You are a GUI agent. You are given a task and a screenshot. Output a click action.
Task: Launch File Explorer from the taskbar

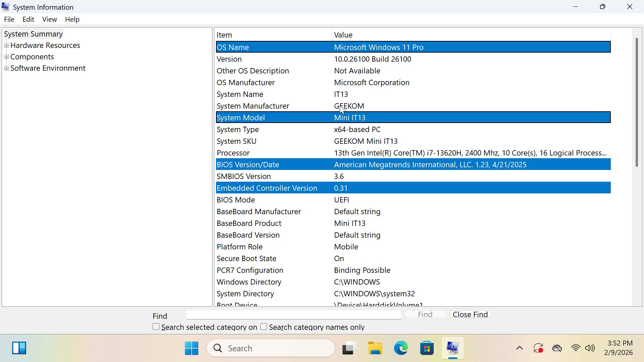375,348
